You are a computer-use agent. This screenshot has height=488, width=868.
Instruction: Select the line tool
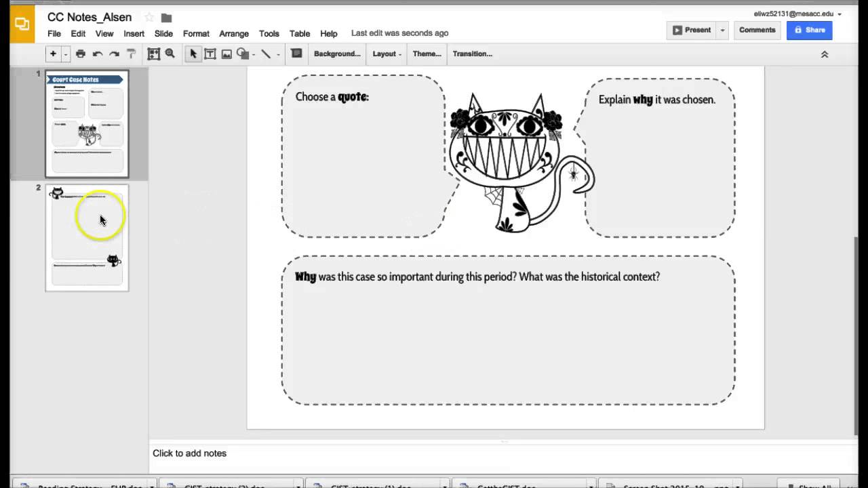coord(266,54)
